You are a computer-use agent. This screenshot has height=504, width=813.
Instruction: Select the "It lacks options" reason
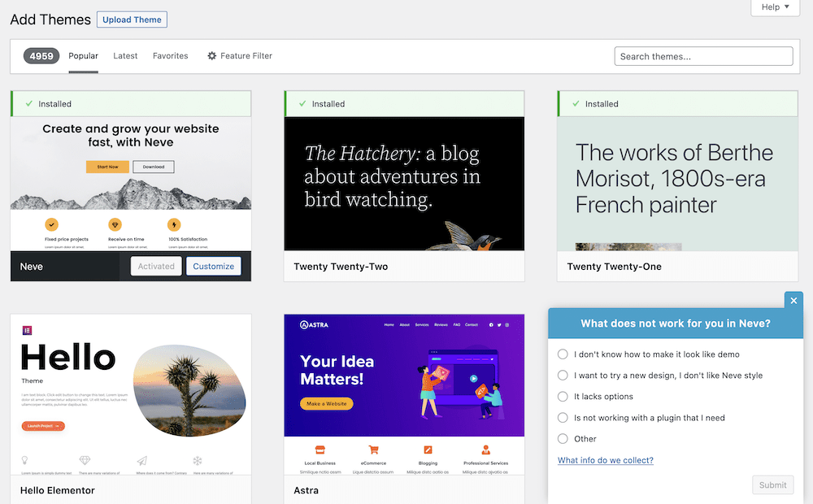(x=563, y=396)
